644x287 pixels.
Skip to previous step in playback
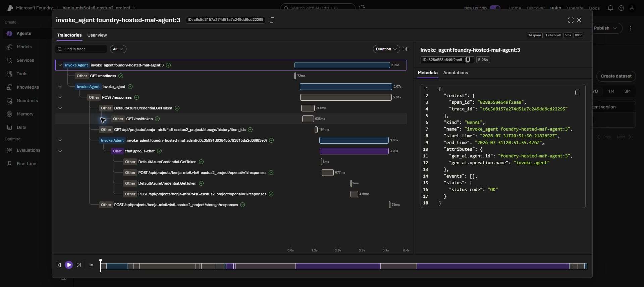tap(59, 265)
